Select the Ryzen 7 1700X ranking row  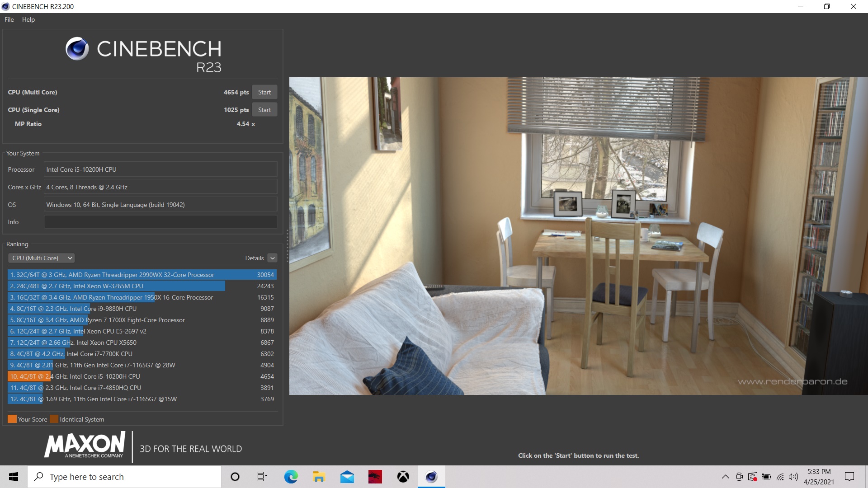click(142, 320)
